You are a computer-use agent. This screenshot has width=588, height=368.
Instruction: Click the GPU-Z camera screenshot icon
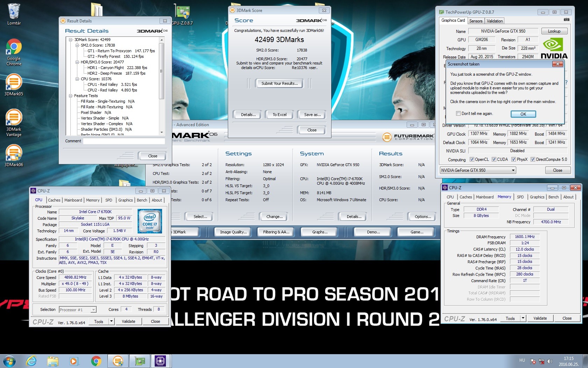pyautogui.click(x=566, y=20)
